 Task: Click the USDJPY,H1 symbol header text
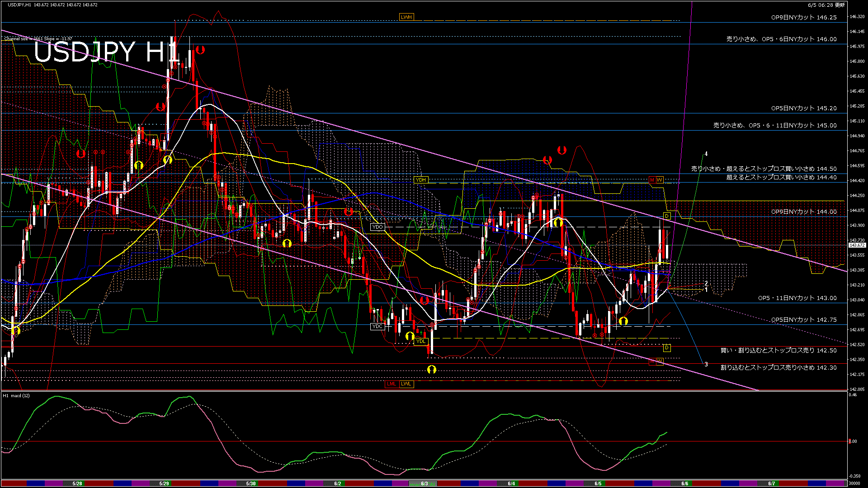19,5
